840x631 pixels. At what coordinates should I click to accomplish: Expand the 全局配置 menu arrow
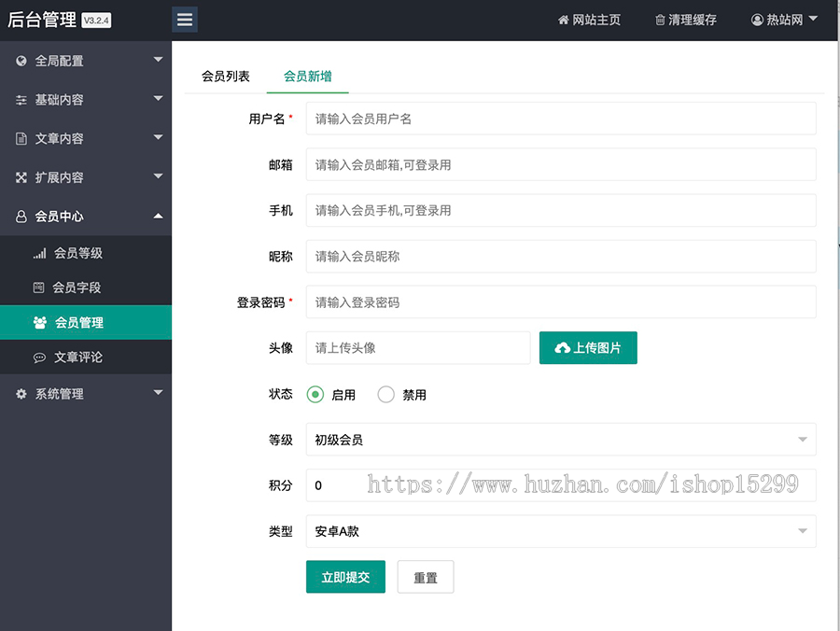[x=158, y=60]
